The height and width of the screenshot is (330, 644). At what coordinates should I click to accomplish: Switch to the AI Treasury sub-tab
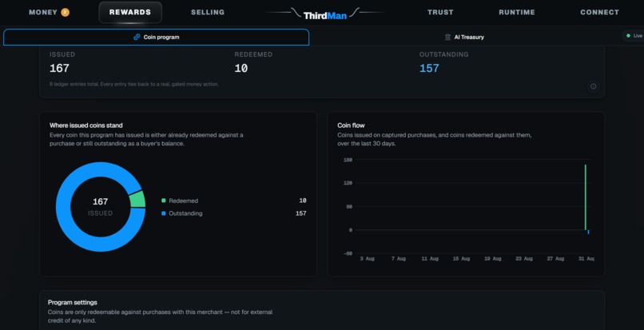coord(464,37)
